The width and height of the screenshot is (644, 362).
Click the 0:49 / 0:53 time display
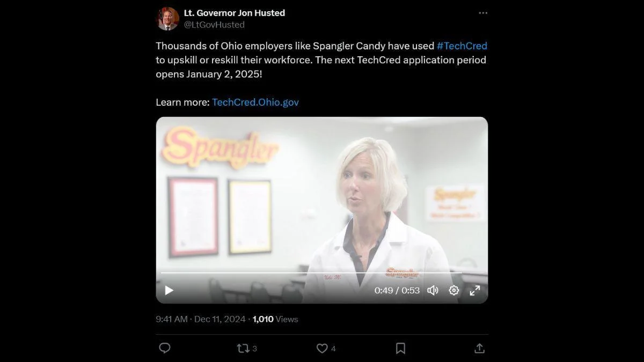[397, 290]
